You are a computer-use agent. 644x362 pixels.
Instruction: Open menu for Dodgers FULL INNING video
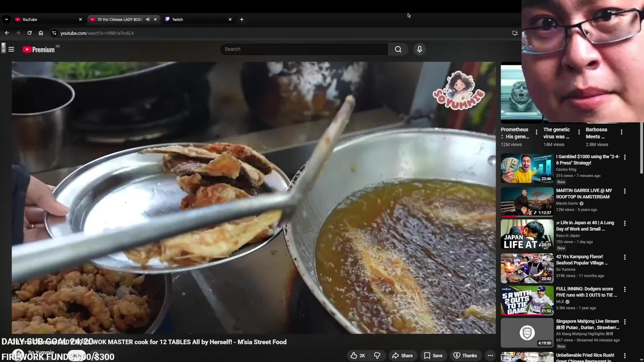click(625, 289)
